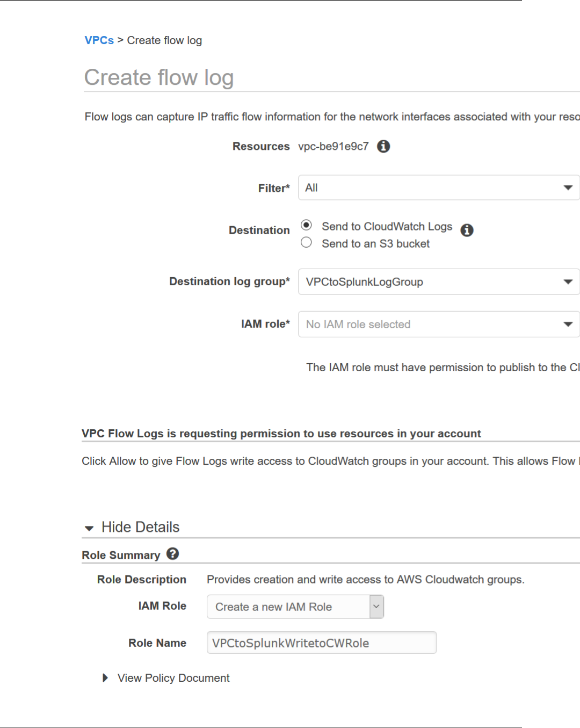Screen dimensions: 580x728
Task: Click the Create flow log breadcrumb text
Action: click(x=164, y=40)
